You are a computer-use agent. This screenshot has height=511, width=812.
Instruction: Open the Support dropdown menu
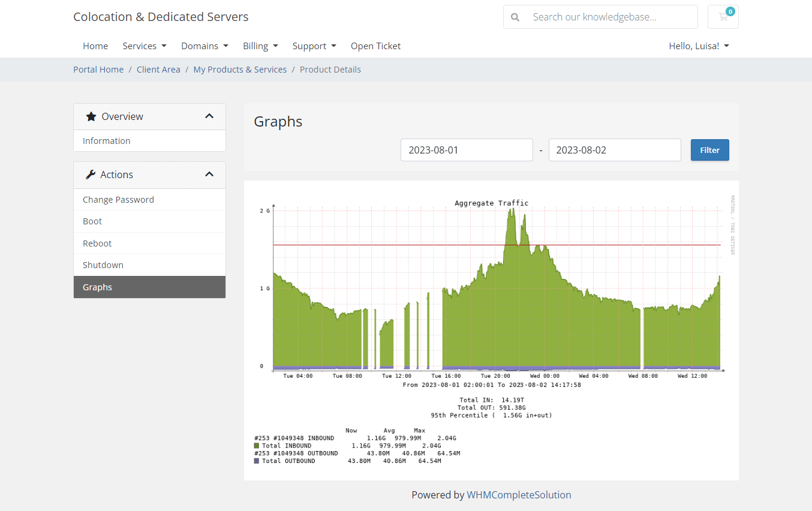point(314,46)
